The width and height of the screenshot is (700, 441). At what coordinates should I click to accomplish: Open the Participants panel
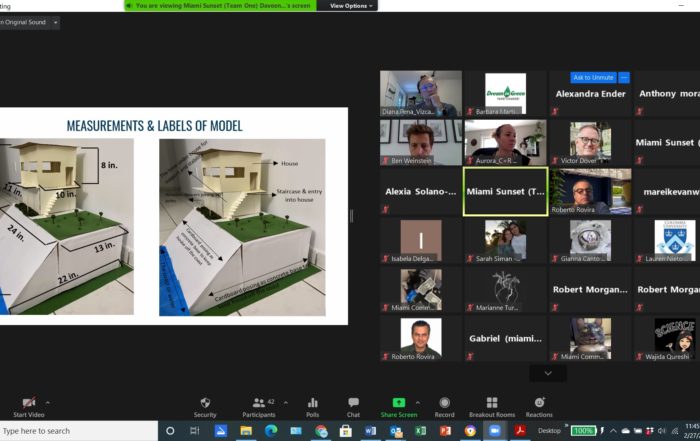click(259, 407)
